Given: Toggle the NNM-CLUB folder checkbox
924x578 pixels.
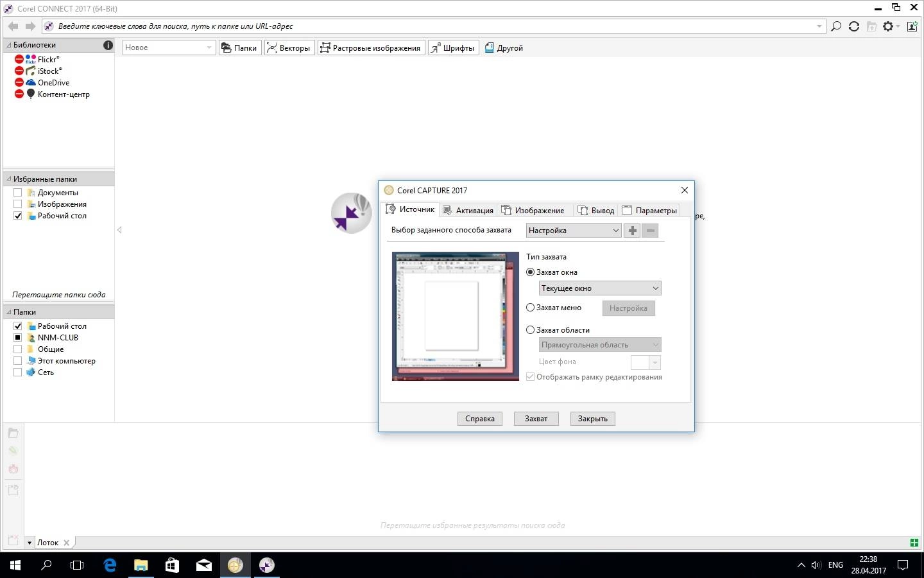Looking at the screenshot, I should pyautogui.click(x=18, y=338).
